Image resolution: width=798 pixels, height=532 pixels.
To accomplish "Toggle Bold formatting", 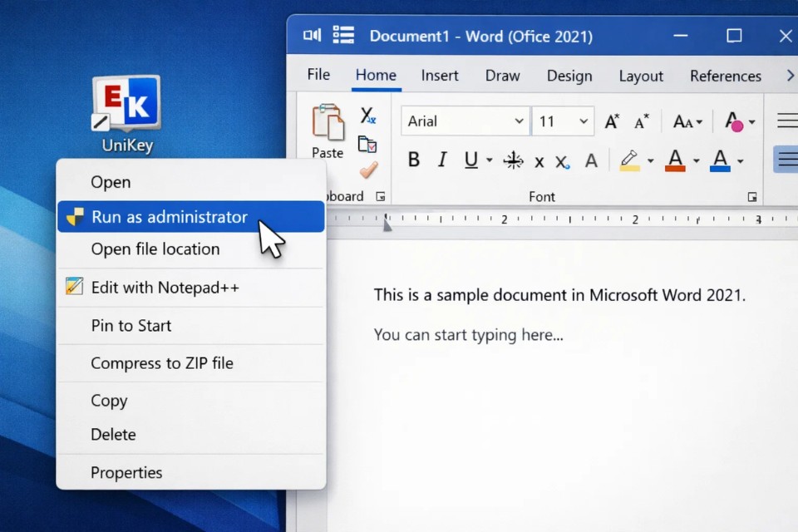I will click(x=413, y=160).
